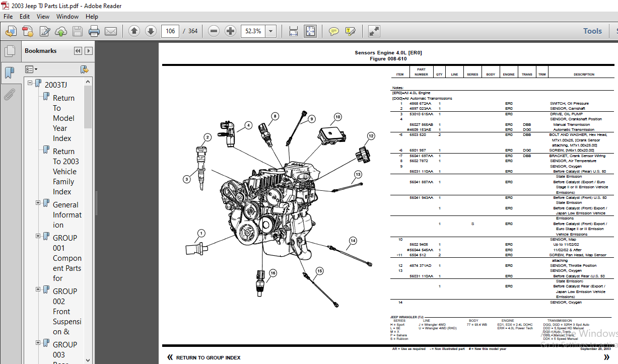Click the bookmarks panel scrollbar thumb
The height and width of the screenshot is (364, 618).
(x=88, y=107)
